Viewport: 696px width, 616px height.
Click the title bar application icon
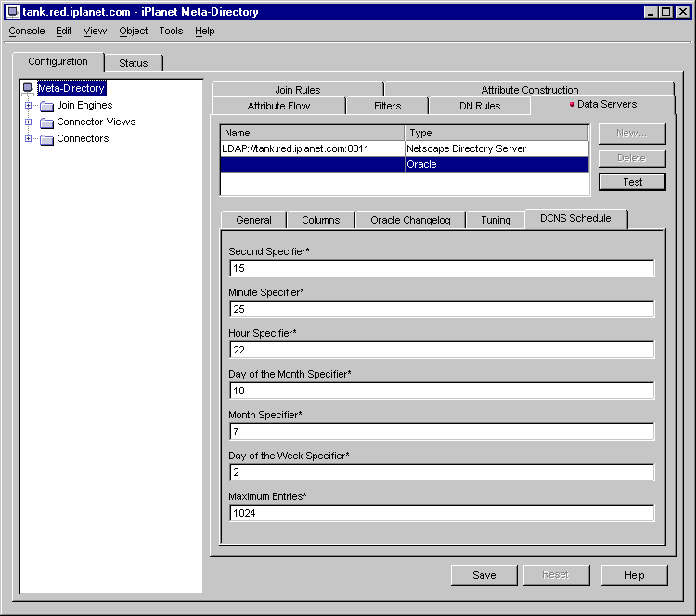point(13,12)
